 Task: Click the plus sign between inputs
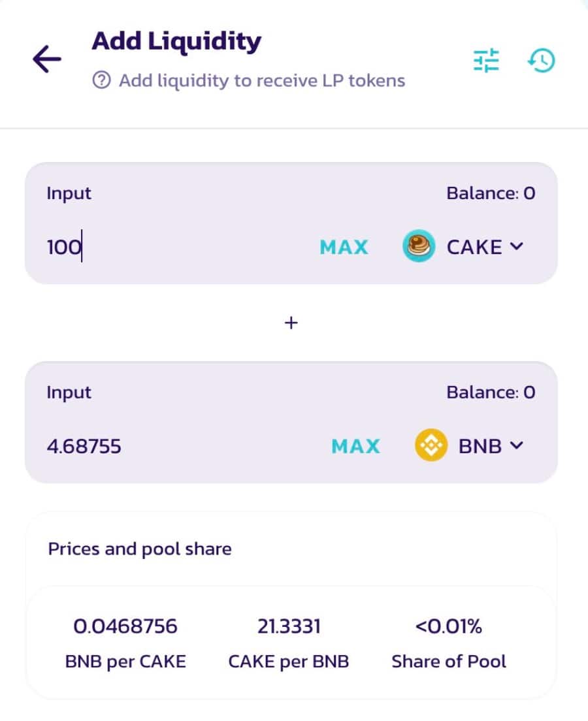coord(291,323)
